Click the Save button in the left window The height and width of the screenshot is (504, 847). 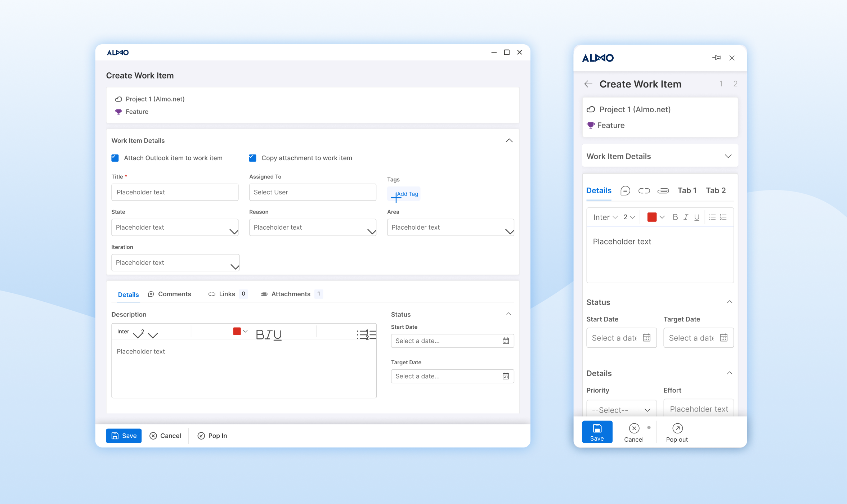pyautogui.click(x=124, y=436)
